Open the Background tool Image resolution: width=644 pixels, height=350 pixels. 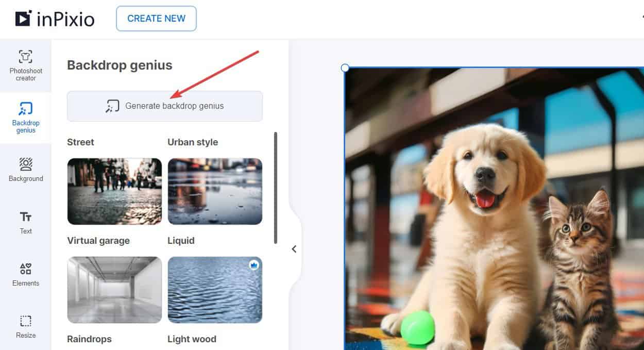[x=26, y=170]
